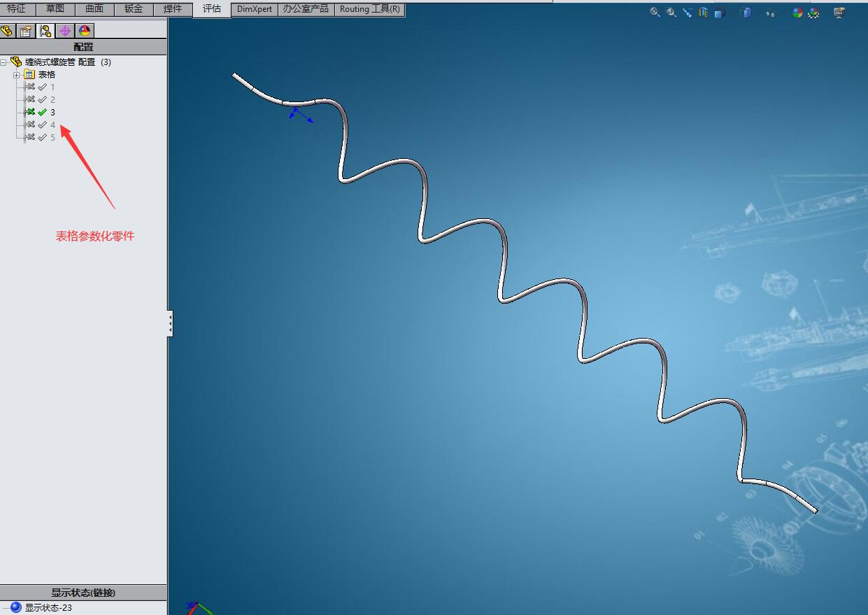
Task: Switch to the 办公室产品 tab
Action: (x=306, y=9)
